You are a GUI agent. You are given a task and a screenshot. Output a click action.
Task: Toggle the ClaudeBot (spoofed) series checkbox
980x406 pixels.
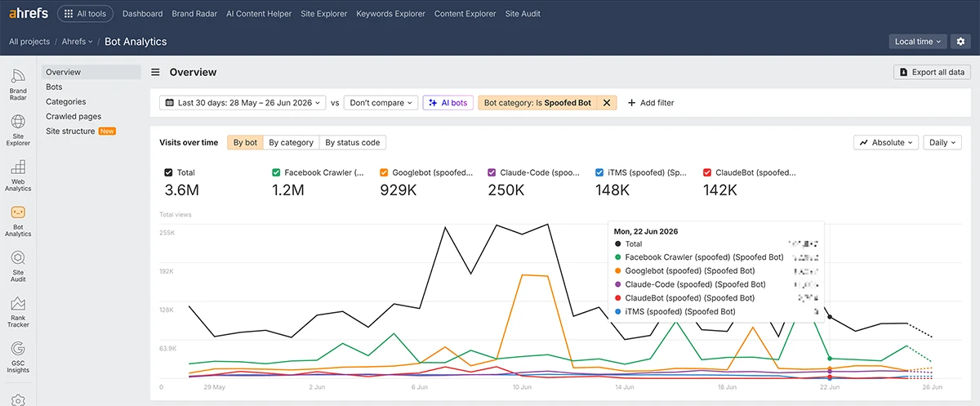click(x=707, y=172)
